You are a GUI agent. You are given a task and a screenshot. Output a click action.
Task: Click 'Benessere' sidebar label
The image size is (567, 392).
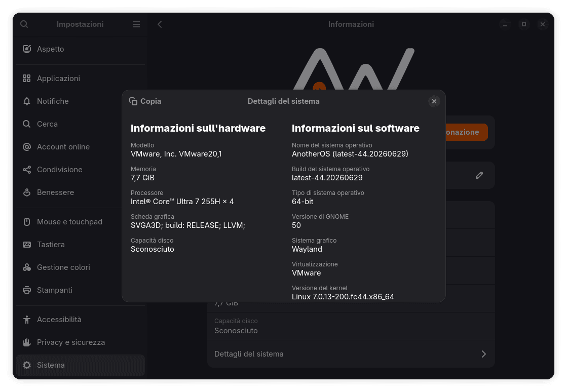[x=55, y=192]
